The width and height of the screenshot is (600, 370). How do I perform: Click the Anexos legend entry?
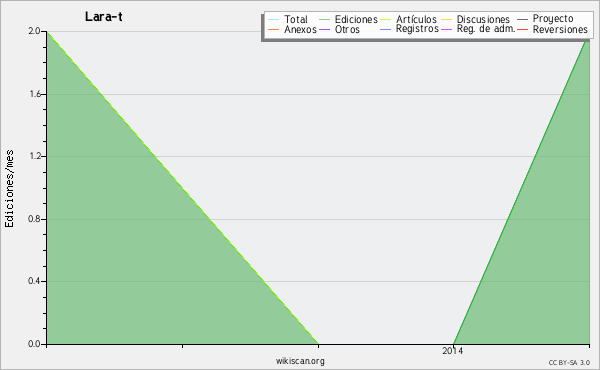pos(300,29)
